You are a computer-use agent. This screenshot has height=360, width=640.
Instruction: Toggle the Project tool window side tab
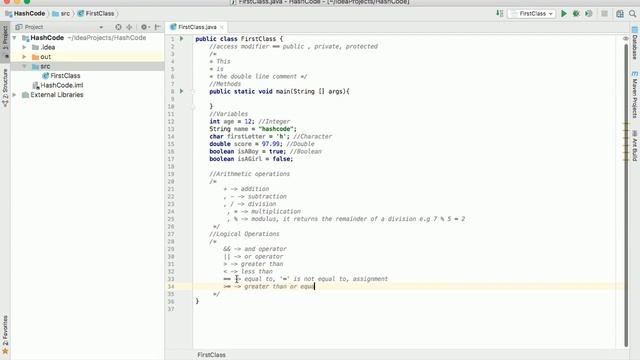click(x=5, y=43)
